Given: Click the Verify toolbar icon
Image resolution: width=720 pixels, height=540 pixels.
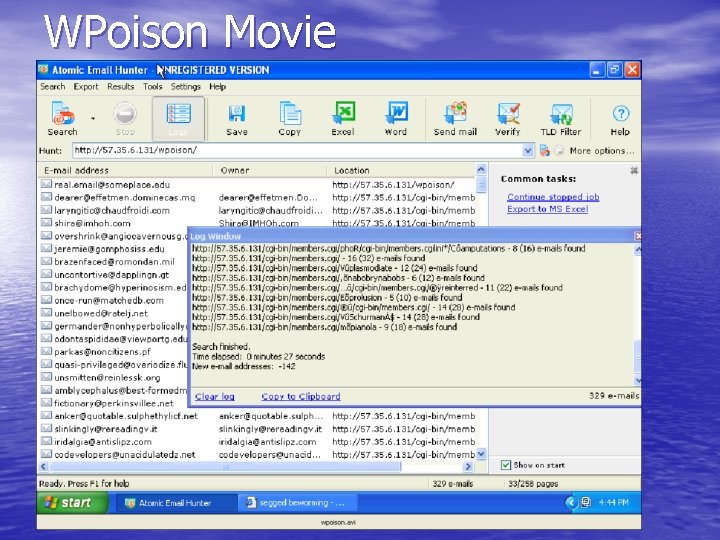Looking at the screenshot, I should point(508,118).
